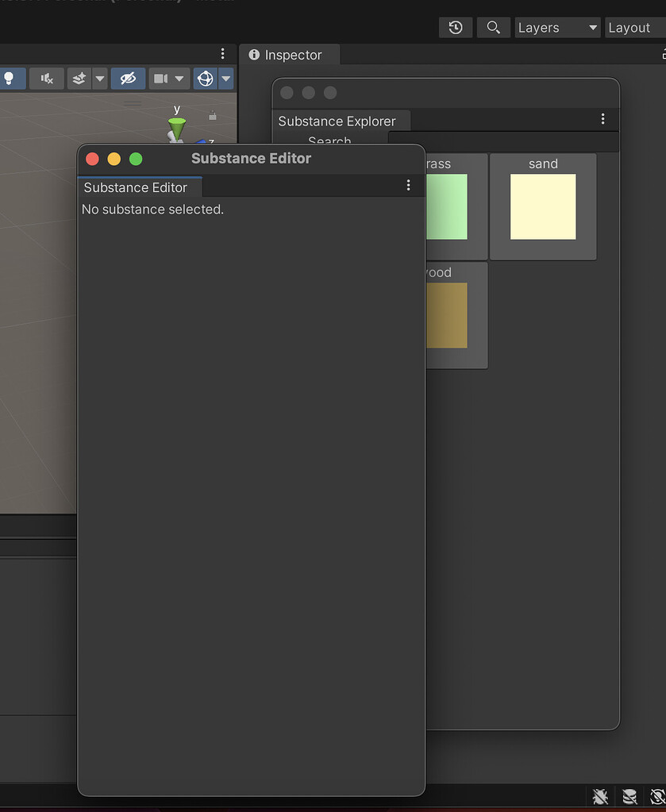Screen dimensions: 666x812
Task: Toggle the scene effects icon
Action: (78, 78)
